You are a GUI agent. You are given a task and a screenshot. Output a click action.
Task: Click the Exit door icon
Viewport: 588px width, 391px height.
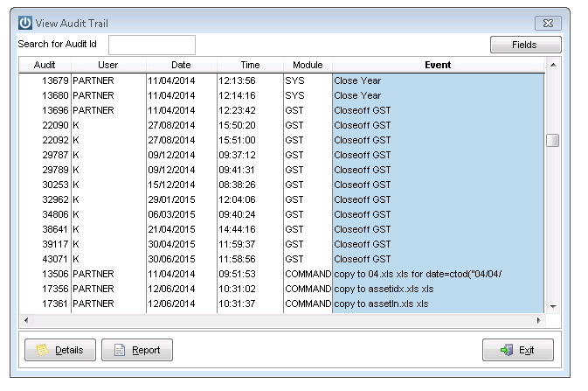[506, 350]
